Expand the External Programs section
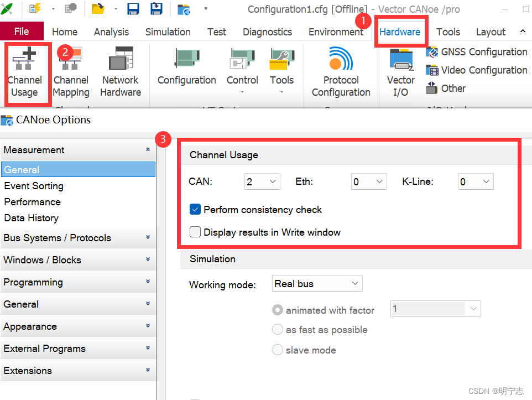 tap(148, 348)
